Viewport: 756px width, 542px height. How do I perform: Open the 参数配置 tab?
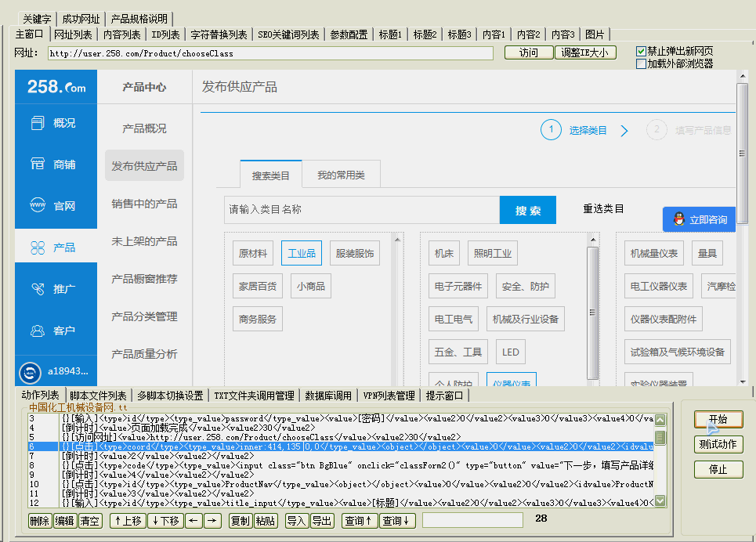(349, 34)
